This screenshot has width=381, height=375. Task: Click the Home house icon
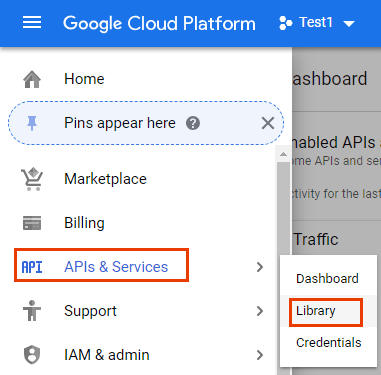pyautogui.click(x=32, y=79)
